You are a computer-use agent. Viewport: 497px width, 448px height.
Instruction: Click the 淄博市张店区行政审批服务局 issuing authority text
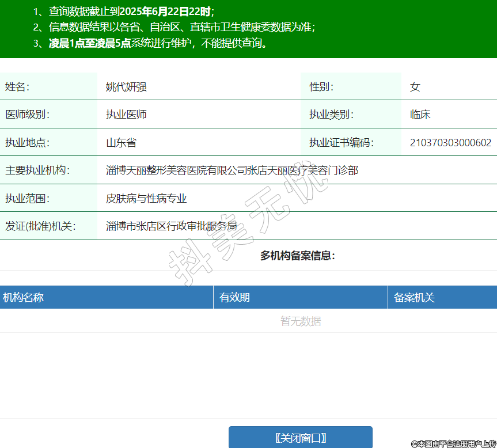171,226
